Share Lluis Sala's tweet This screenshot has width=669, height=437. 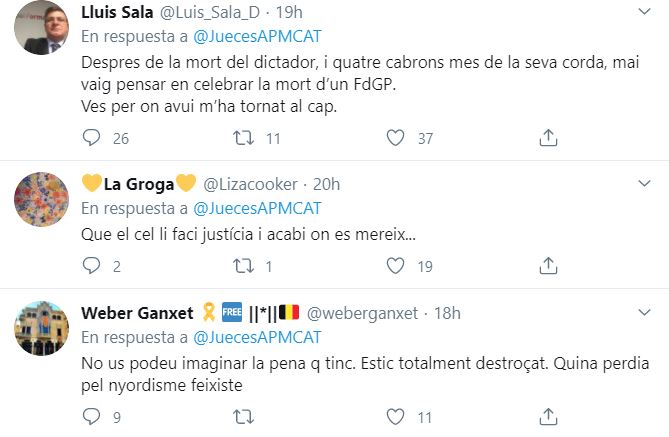pos(548,138)
